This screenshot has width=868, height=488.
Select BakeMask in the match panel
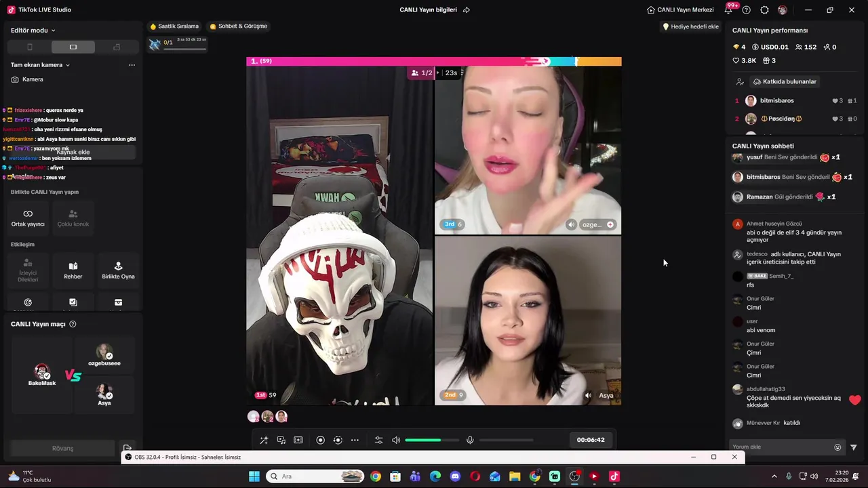(x=42, y=375)
